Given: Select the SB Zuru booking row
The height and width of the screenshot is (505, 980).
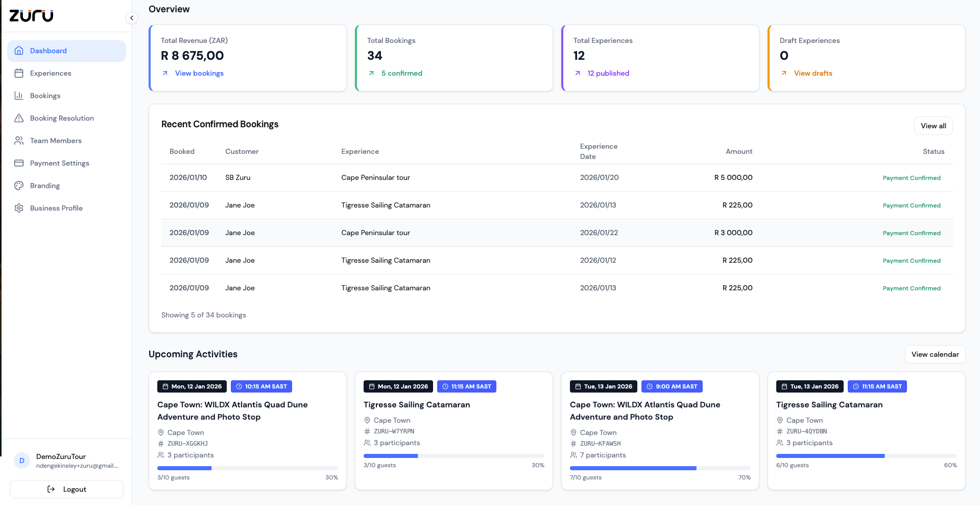Looking at the screenshot, I should click(557, 177).
